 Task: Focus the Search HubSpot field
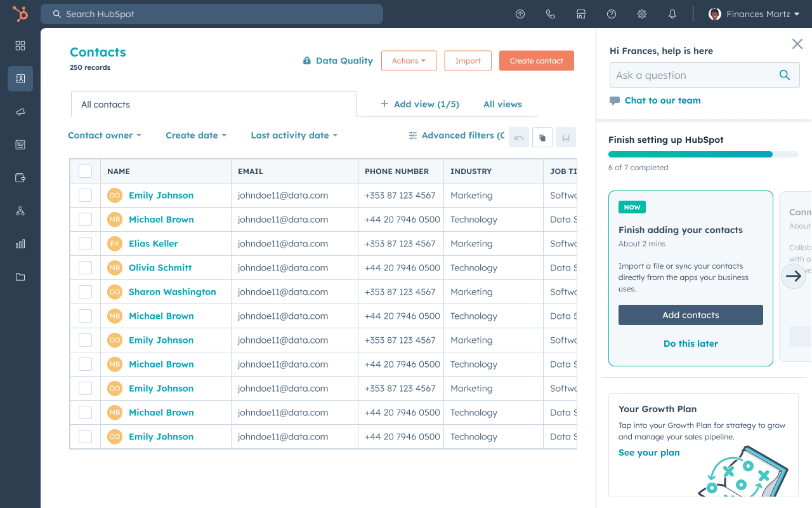(x=212, y=14)
